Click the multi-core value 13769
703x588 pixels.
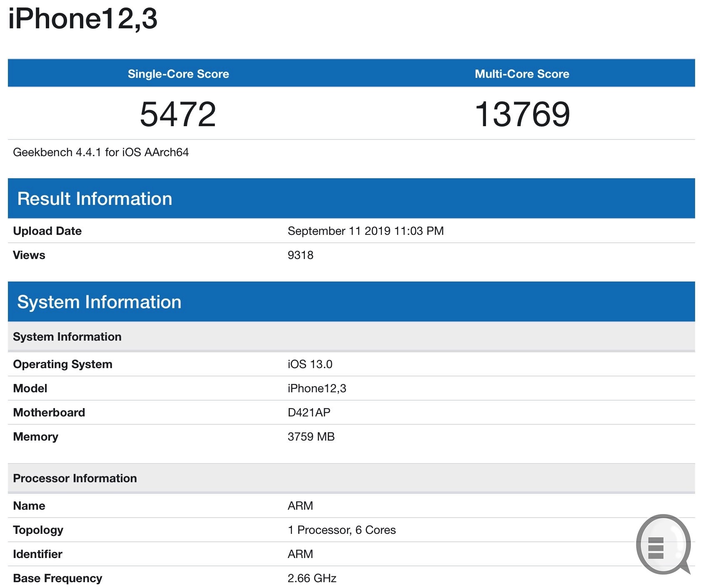coord(522,114)
